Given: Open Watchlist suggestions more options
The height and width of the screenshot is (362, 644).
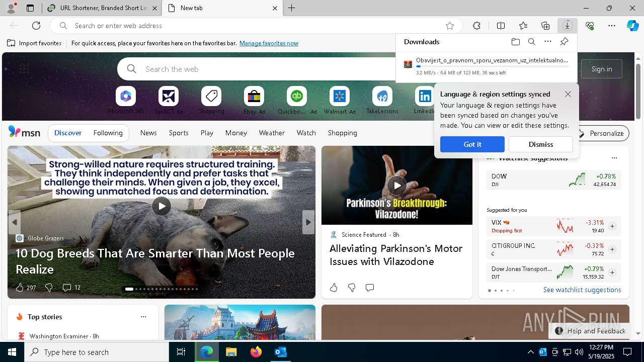Looking at the screenshot, I should 614,158.
